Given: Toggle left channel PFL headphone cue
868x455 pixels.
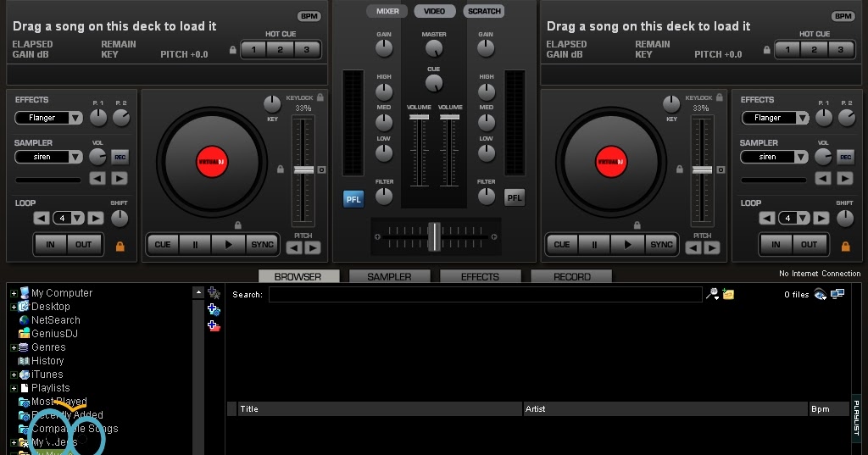Looking at the screenshot, I should (353, 199).
